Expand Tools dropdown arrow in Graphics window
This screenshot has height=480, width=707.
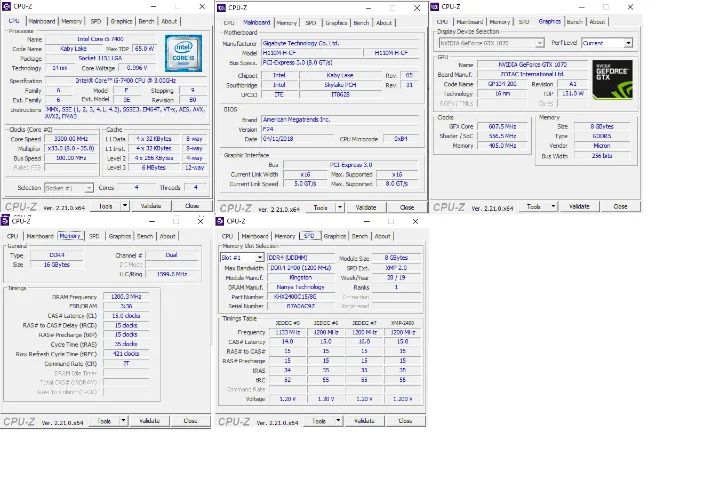pos(553,206)
